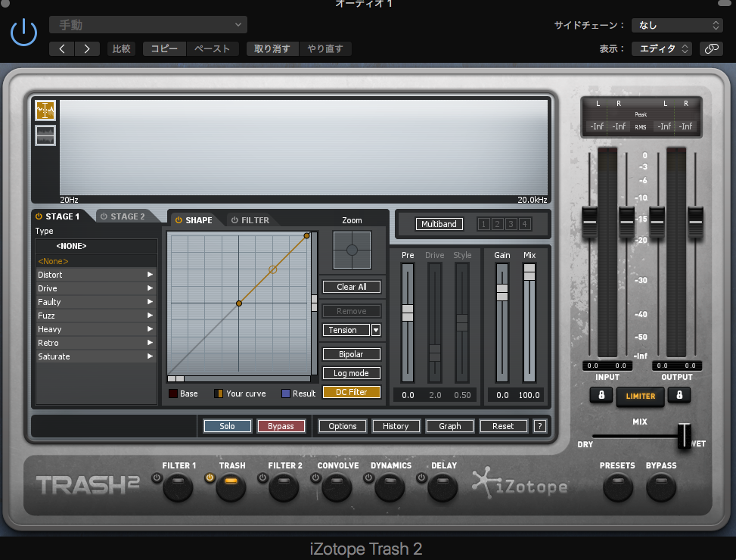Switch to the Filter tab

(250, 220)
